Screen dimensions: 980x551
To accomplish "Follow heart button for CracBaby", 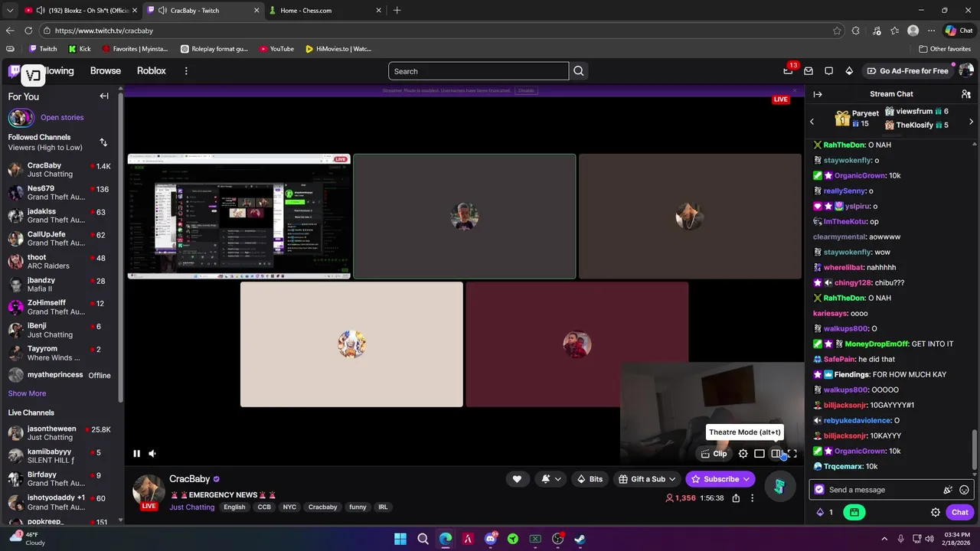I will pos(517,479).
